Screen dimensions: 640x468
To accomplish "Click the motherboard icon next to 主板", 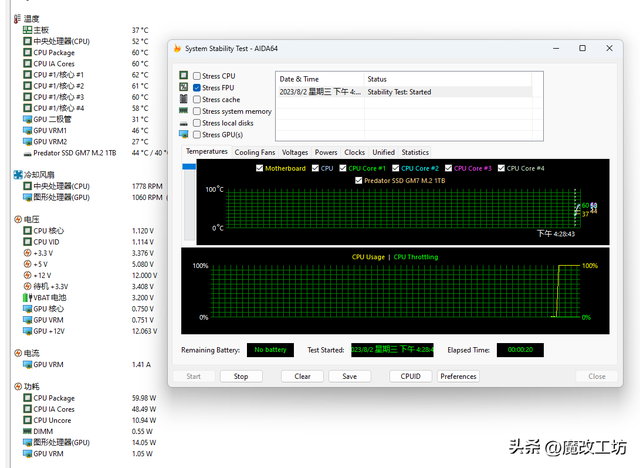I will 27,30.
